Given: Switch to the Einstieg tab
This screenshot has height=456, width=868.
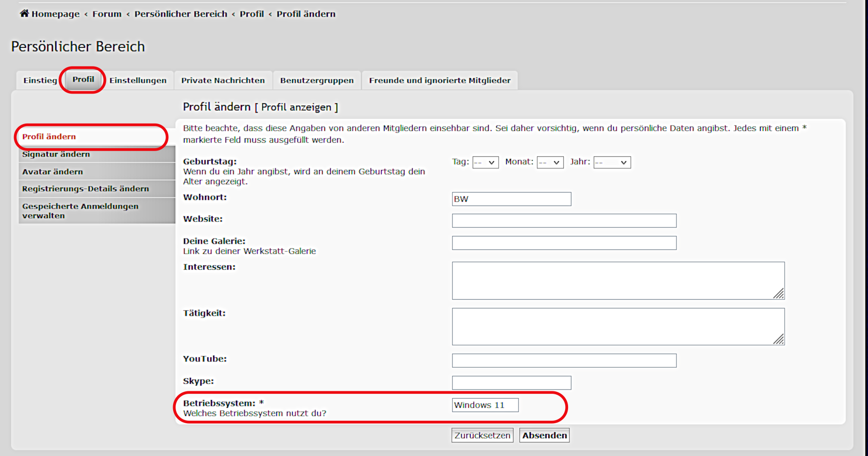Looking at the screenshot, I should pyautogui.click(x=40, y=81).
